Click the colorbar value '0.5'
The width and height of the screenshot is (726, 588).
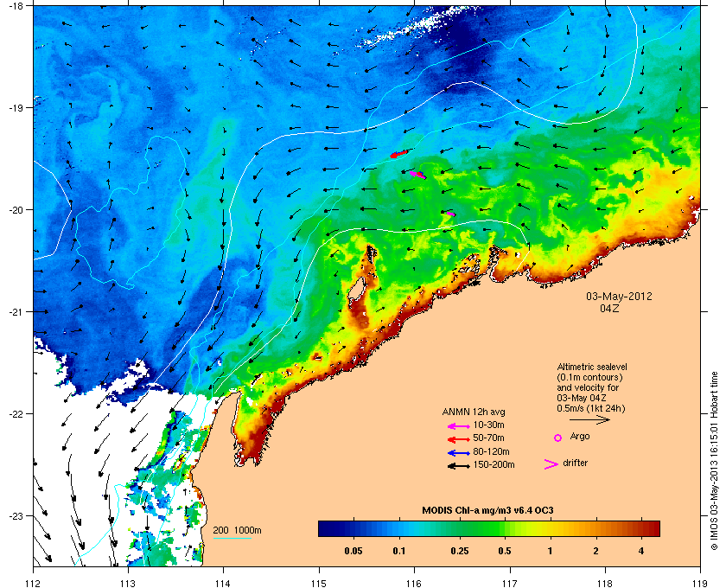505,552
